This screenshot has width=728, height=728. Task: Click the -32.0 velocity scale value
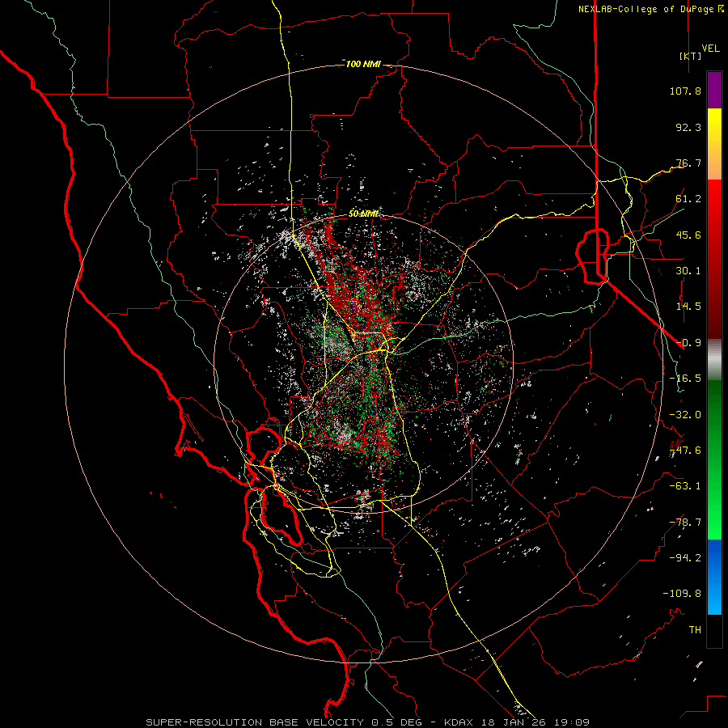(685, 415)
